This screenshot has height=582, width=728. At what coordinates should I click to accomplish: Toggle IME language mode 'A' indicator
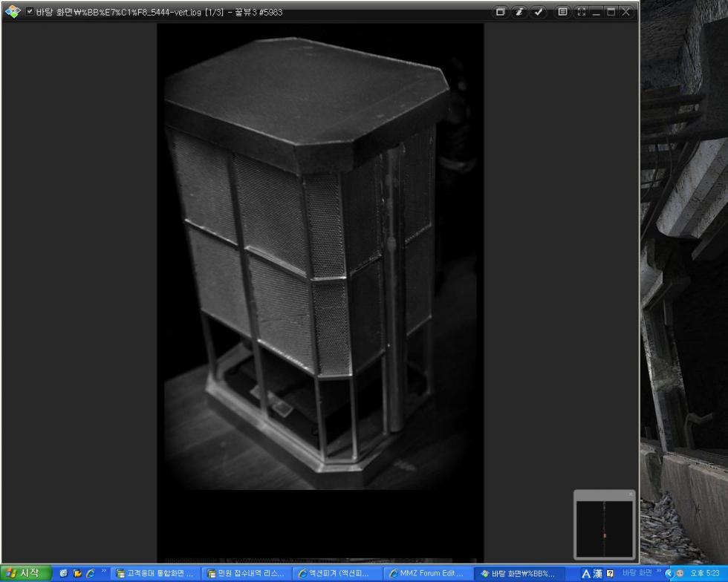[587, 573]
